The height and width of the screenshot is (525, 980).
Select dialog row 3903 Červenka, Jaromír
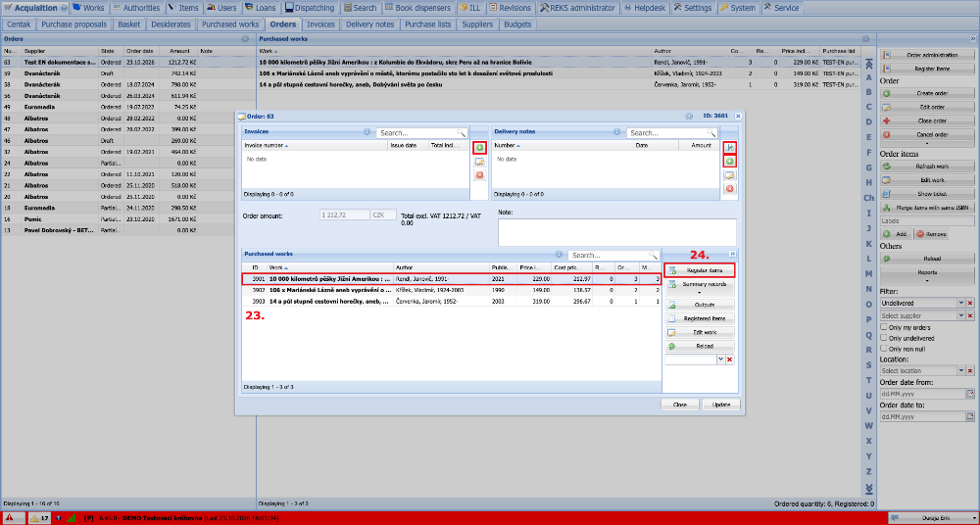451,302
